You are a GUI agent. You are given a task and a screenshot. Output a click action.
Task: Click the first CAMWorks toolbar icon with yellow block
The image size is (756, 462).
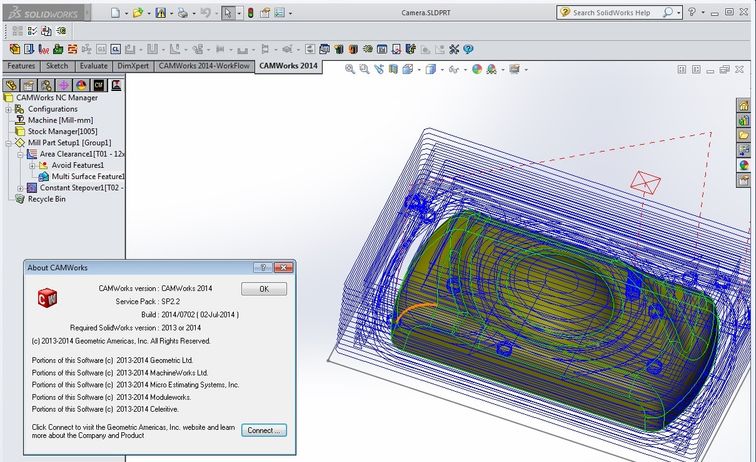(x=14, y=49)
